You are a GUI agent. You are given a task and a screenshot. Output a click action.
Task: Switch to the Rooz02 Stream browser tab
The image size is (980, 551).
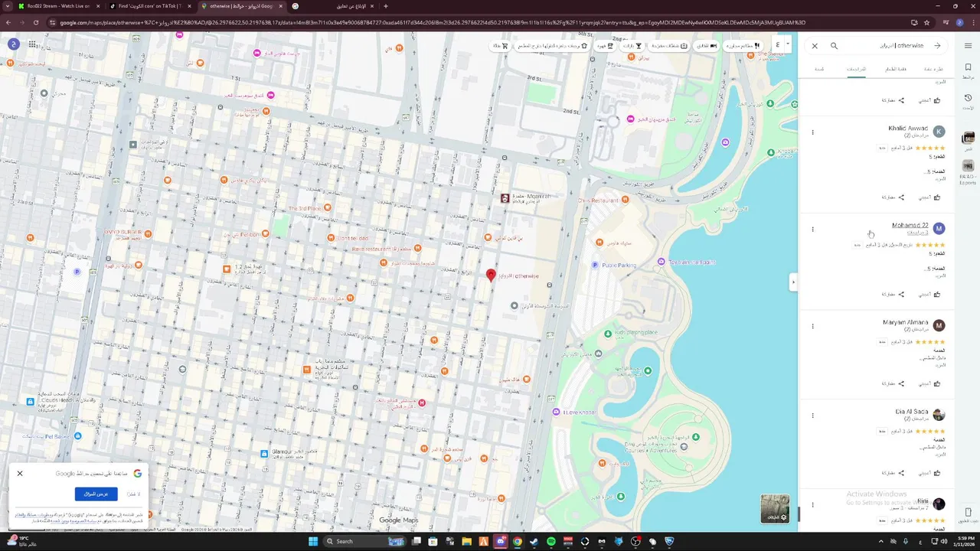[57, 6]
